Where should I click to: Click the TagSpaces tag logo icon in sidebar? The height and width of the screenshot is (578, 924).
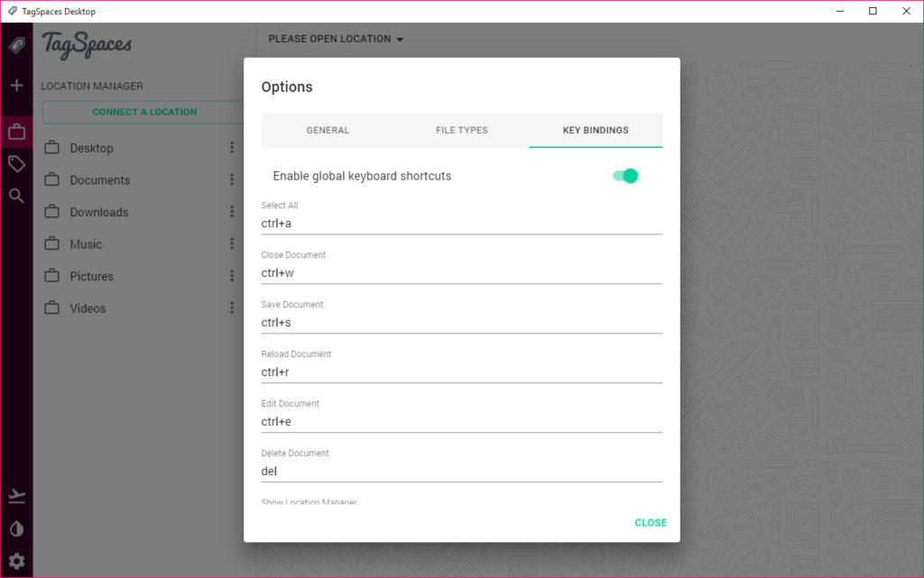click(x=16, y=45)
